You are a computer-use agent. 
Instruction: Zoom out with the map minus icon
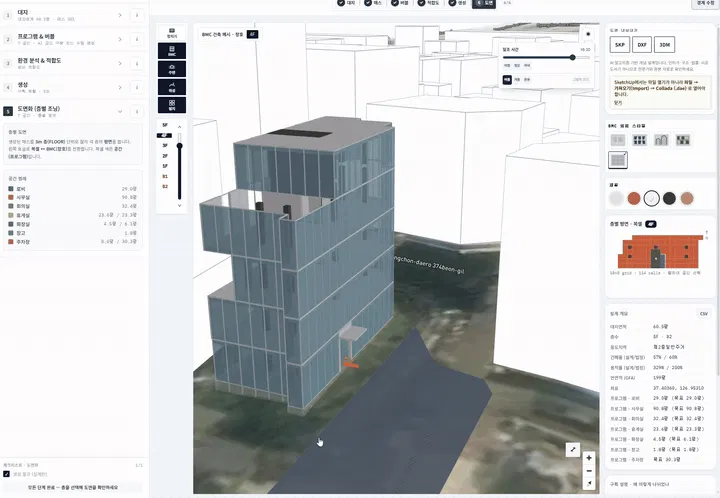589,470
